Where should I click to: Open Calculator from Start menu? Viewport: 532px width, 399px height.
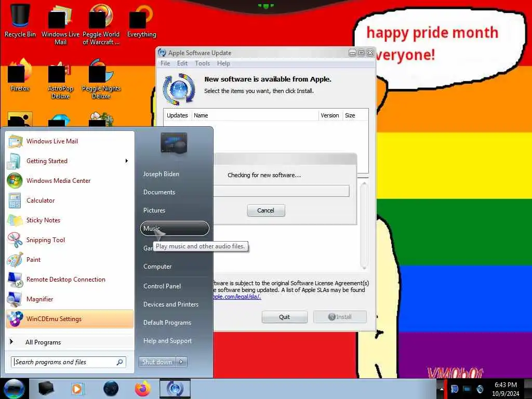point(70,200)
